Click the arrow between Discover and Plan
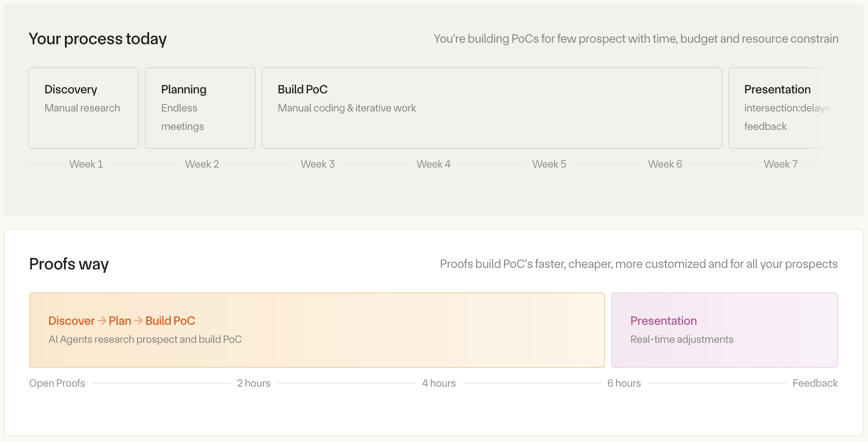868x442 pixels. (102, 321)
